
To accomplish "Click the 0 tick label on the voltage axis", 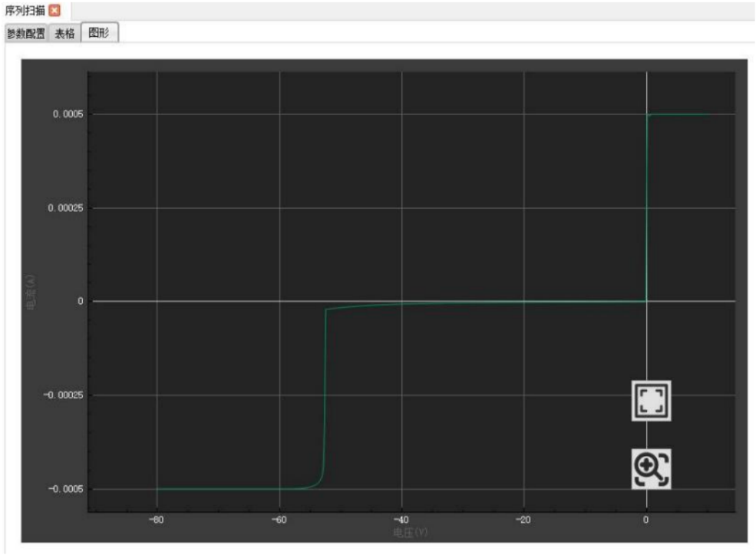I will [646, 520].
